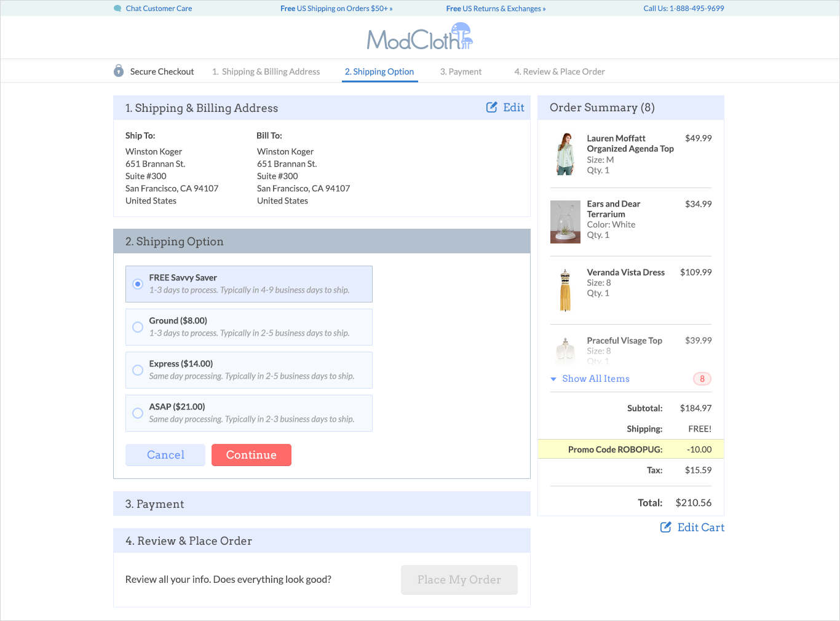Click the edit pencil icon for address
Viewport: 840px width, 621px height.
point(492,108)
